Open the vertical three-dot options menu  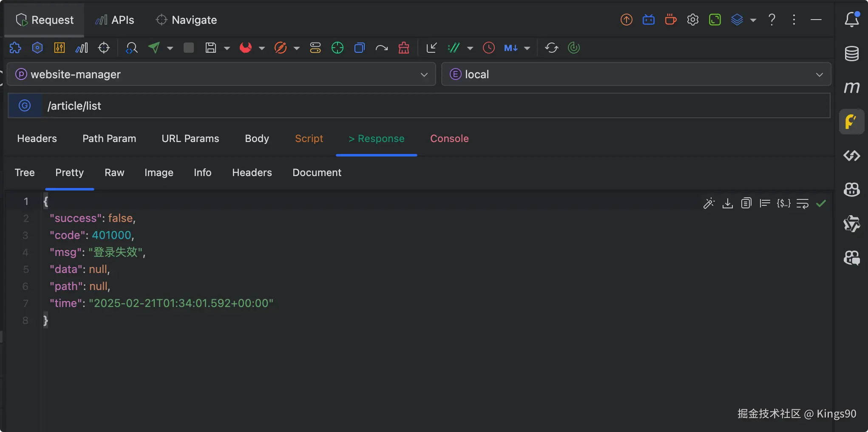[794, 20]
